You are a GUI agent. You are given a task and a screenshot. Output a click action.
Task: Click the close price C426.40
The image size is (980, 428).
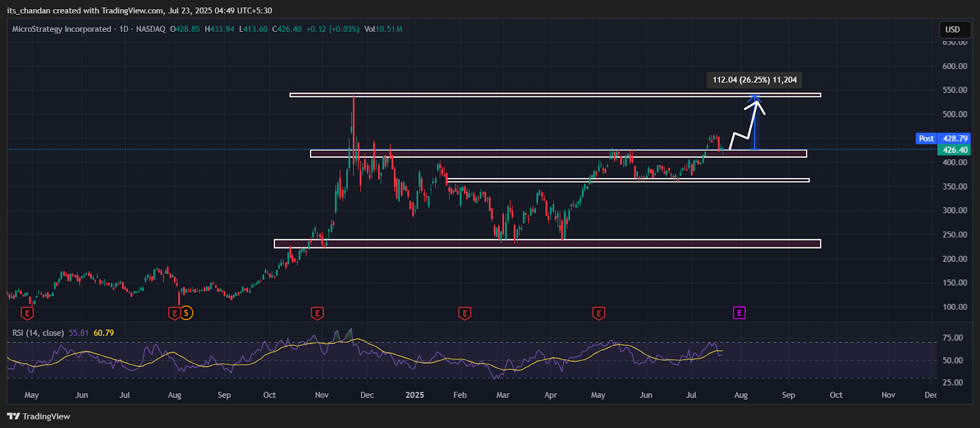tap(287, 29)
